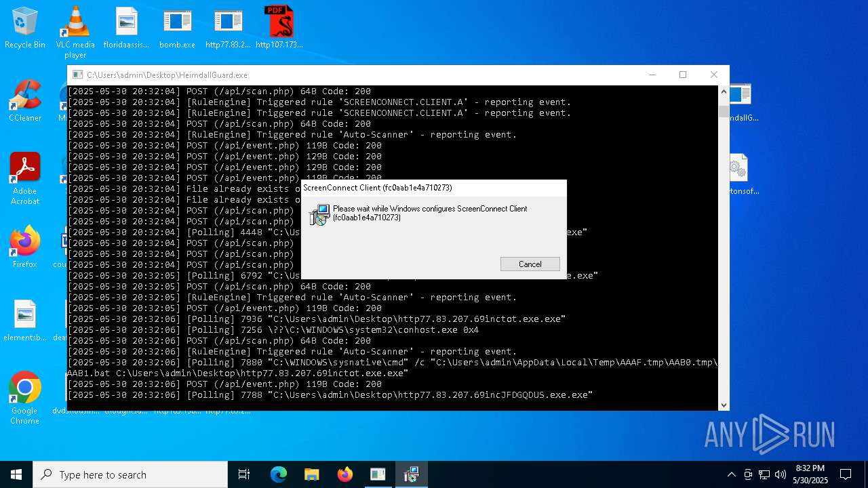Click the 'Please wait while Windows configures' message
868x488 pixels.
(430, 213)
